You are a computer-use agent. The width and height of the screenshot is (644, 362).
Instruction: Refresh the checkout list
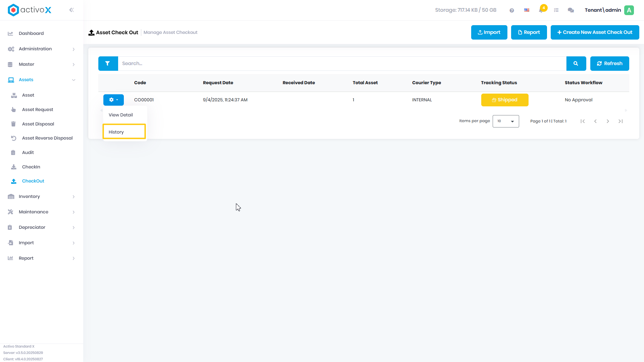click(x=609, y=63)
